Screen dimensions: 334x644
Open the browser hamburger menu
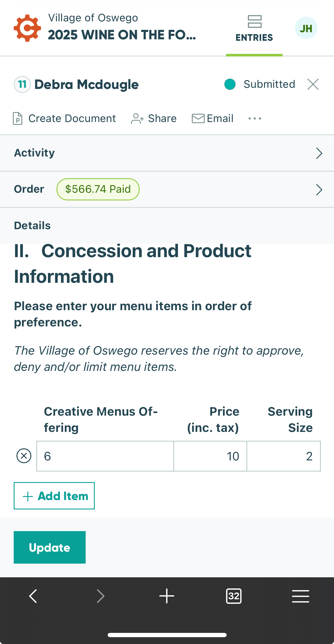point(300,596)
